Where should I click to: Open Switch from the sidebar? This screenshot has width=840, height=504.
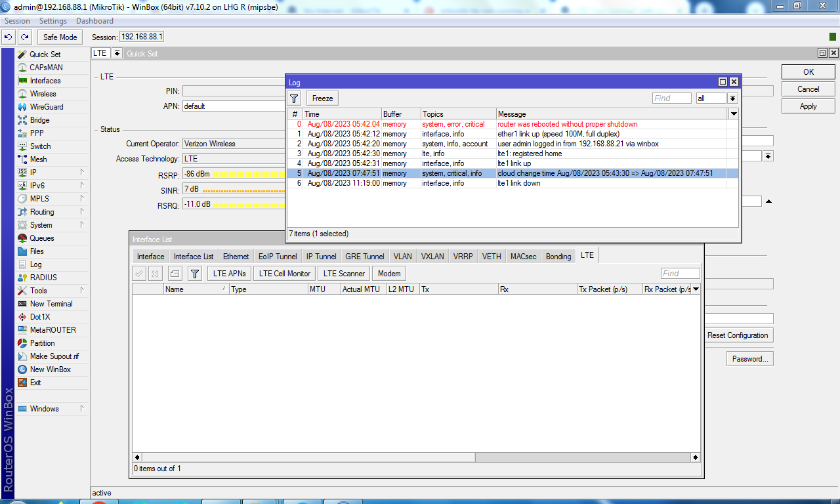tap(40, 146)
